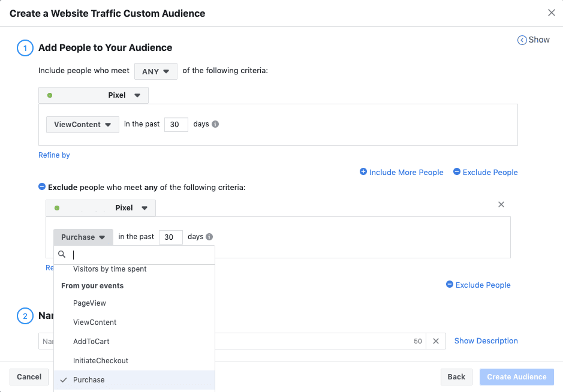Click the info icon beside ViewContent days

pyautogui.click(x=215, y=125)
